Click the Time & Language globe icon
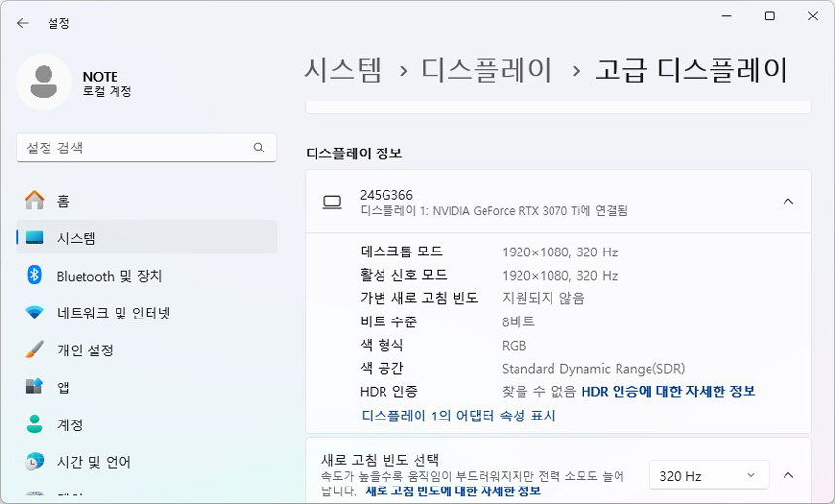Screen dimensions: 835x504 [35, 461]
